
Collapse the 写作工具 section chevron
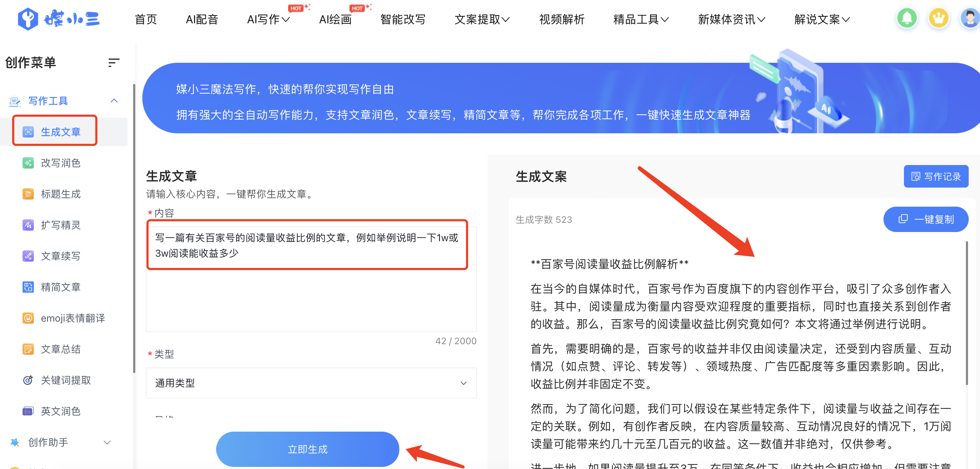[114, 100]
